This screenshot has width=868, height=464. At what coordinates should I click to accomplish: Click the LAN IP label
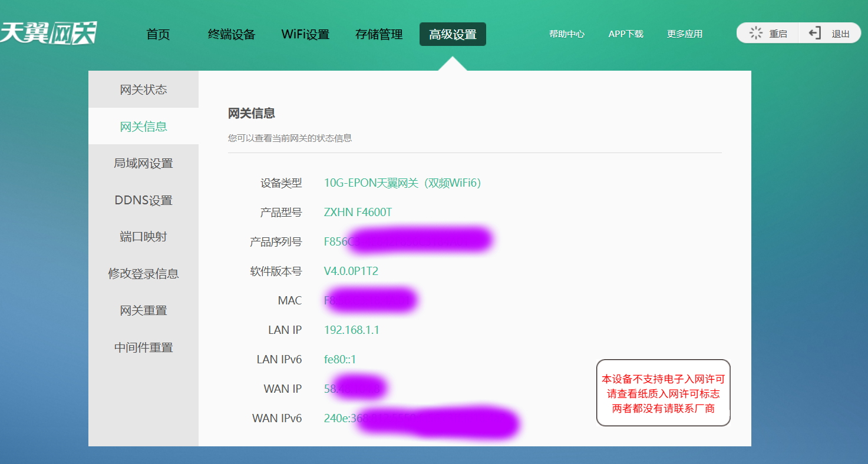(285, 330)
